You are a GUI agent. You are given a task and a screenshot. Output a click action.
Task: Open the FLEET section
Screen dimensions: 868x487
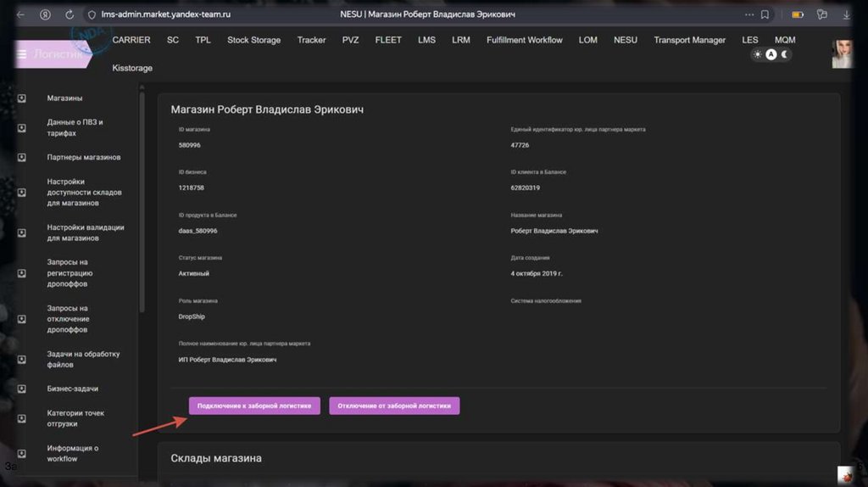coord(388,40)
